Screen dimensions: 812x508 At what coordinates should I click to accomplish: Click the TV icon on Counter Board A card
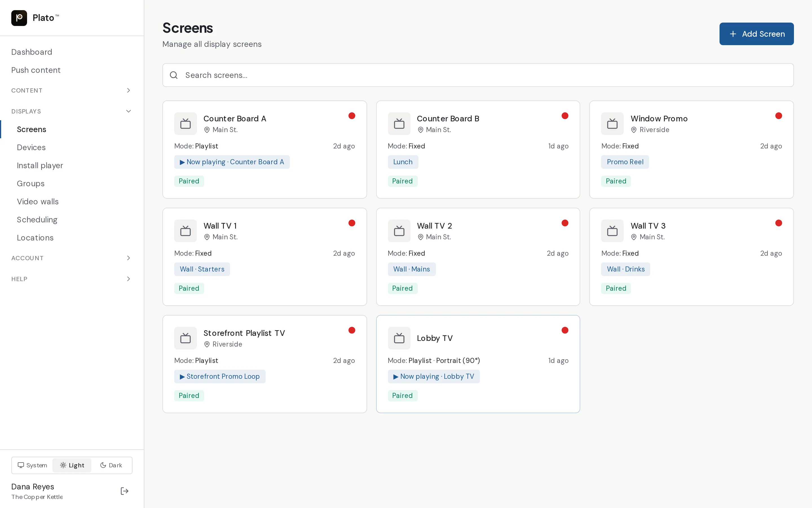pyautogui.click(x=186, y=124)
